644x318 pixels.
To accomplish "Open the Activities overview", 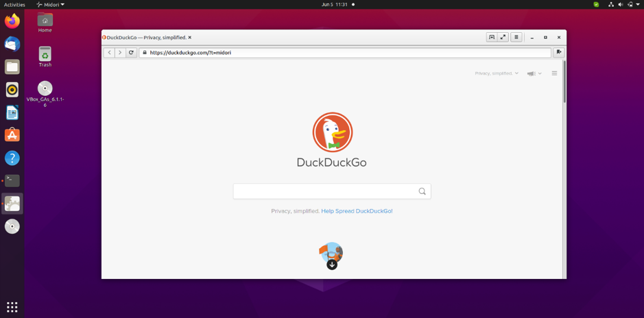I will [14, 5].
